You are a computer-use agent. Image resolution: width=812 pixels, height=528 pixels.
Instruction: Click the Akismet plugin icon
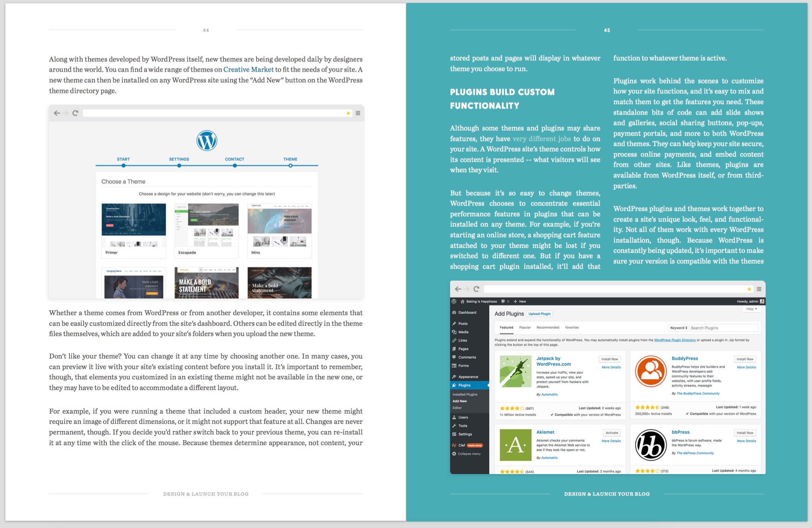(x=515, y=445)
